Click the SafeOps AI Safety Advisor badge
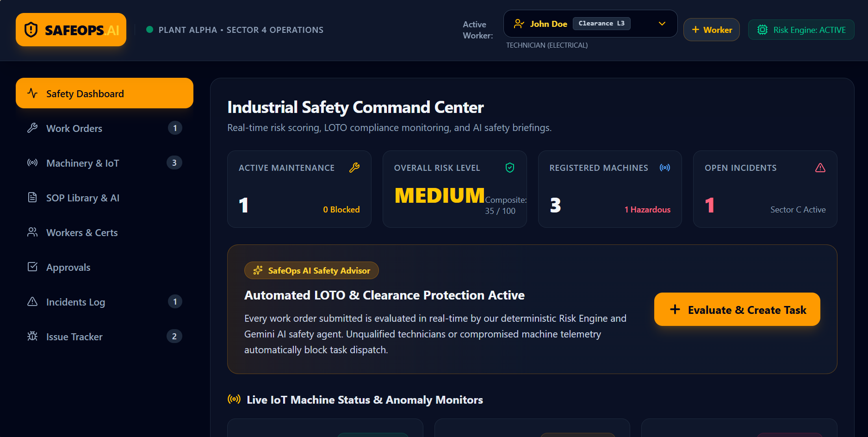 tap(311, 270)
